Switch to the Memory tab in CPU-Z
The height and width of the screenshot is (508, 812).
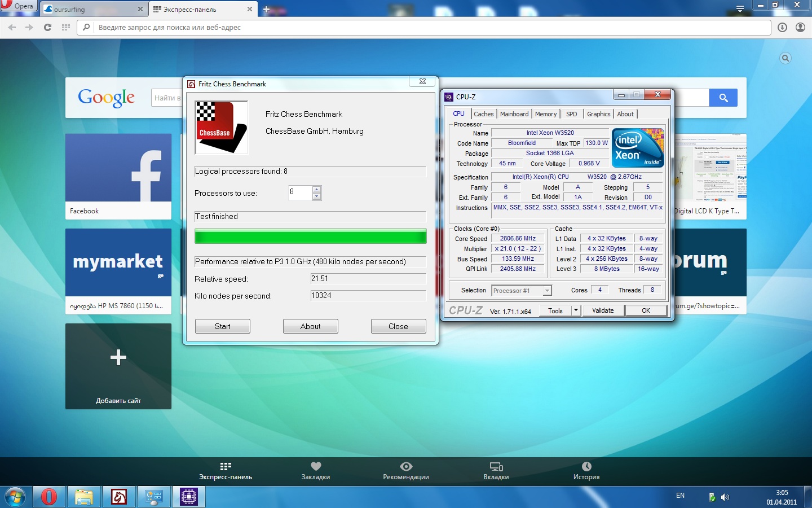pos(545,114)
